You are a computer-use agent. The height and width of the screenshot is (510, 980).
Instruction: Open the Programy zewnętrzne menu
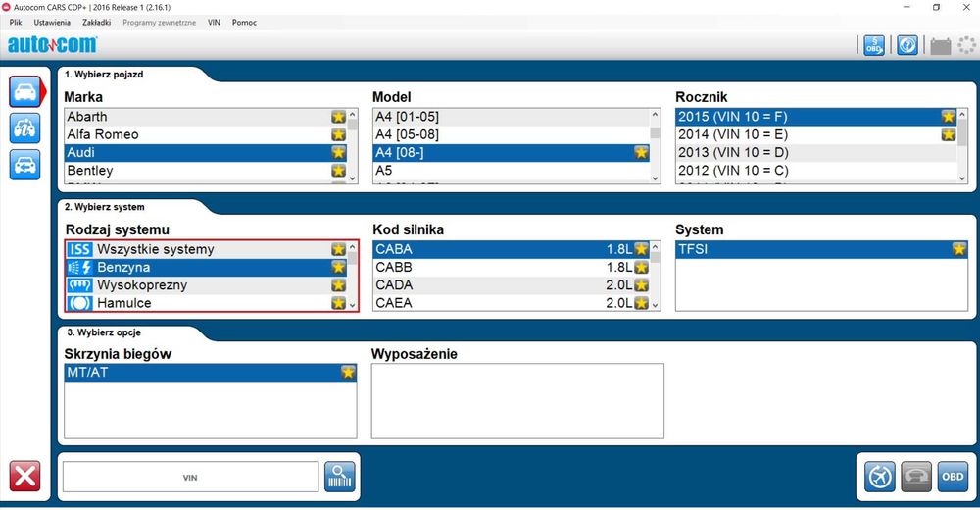point(159,22)
